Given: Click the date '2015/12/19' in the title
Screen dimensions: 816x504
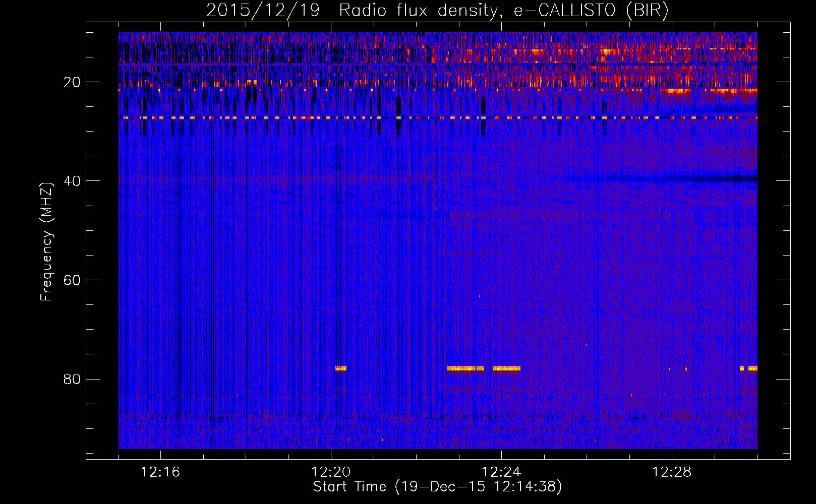Looking at the screenshot, I should click(x=263, y=11).
